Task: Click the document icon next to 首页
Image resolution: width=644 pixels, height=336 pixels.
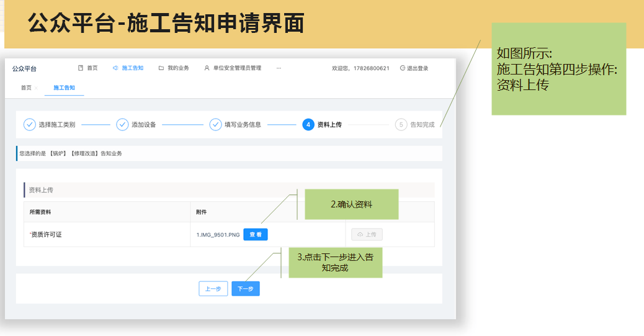Action: pos(81,68)
